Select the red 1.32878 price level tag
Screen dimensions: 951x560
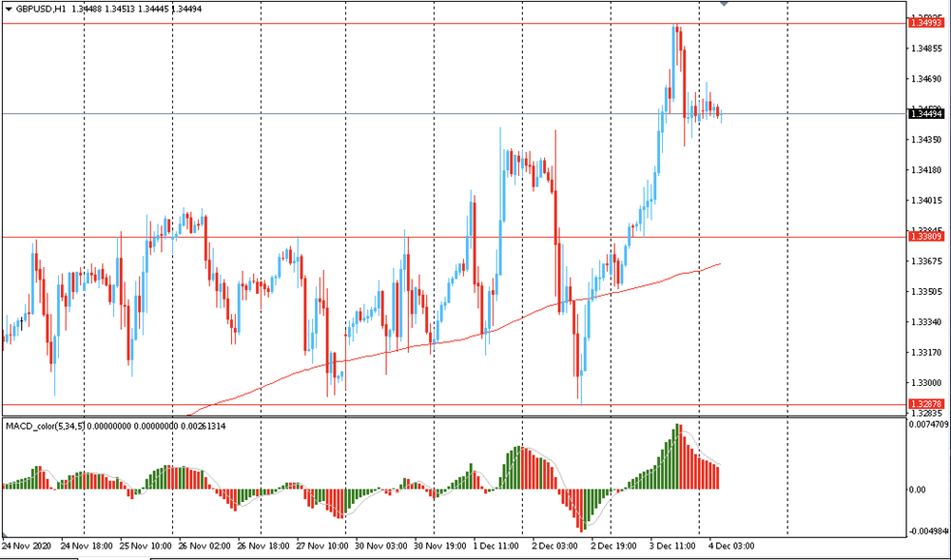click(x=925, y=404)
